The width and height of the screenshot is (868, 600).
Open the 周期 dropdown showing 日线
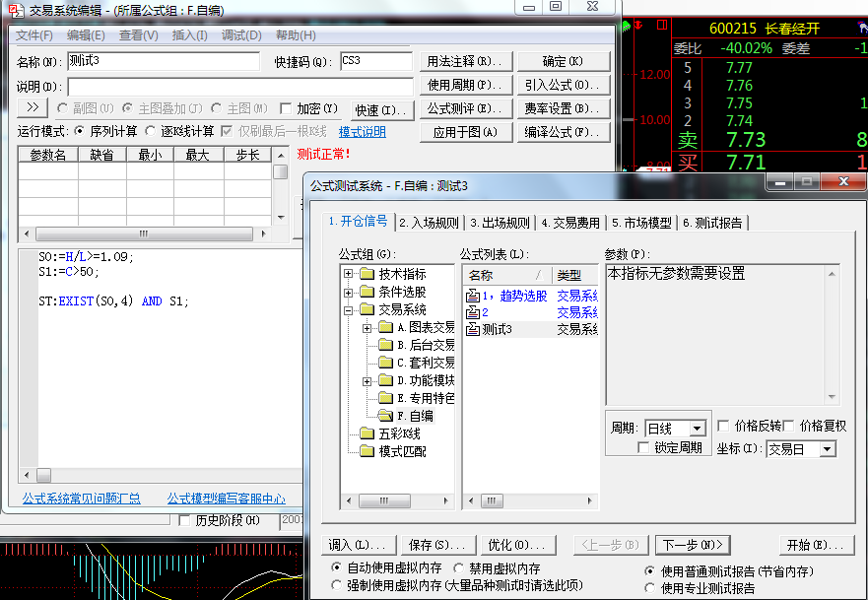(x=697, y=429)
